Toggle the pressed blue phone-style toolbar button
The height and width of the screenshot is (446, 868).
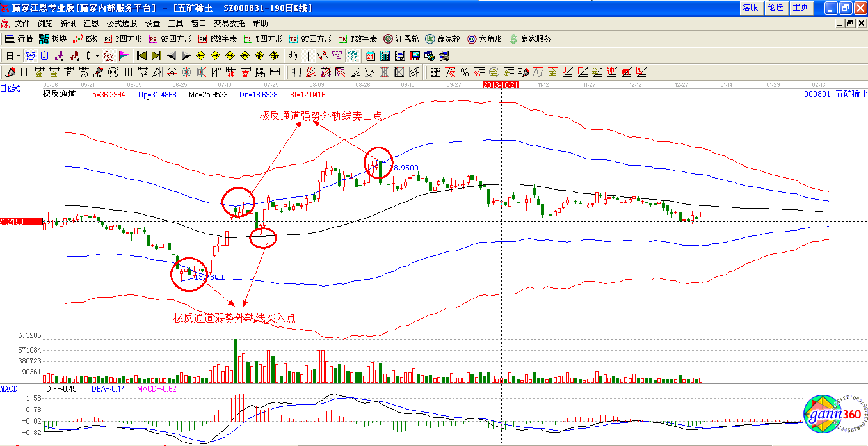[x=31, y=56]
